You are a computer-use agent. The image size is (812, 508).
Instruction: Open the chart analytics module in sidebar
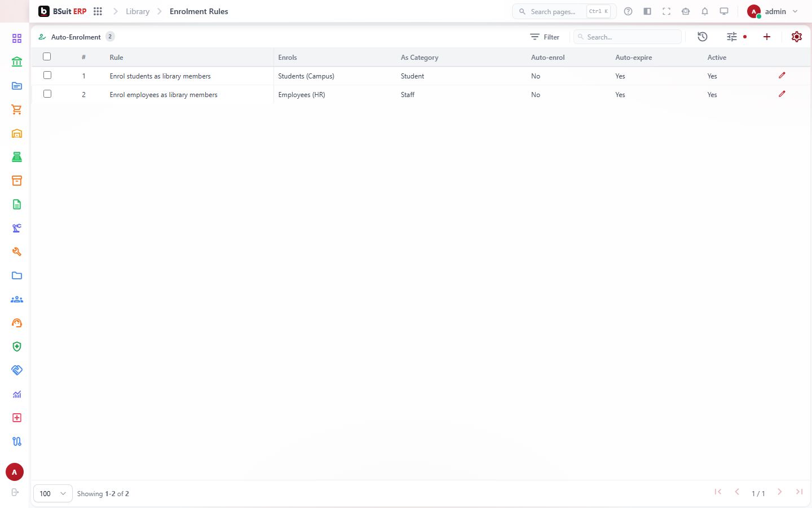(x=17, y=394)
